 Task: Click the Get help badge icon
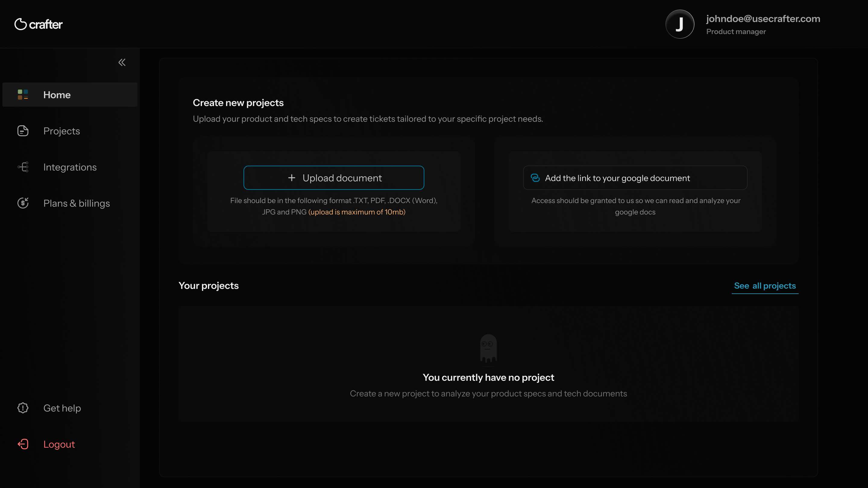(23, 408)
